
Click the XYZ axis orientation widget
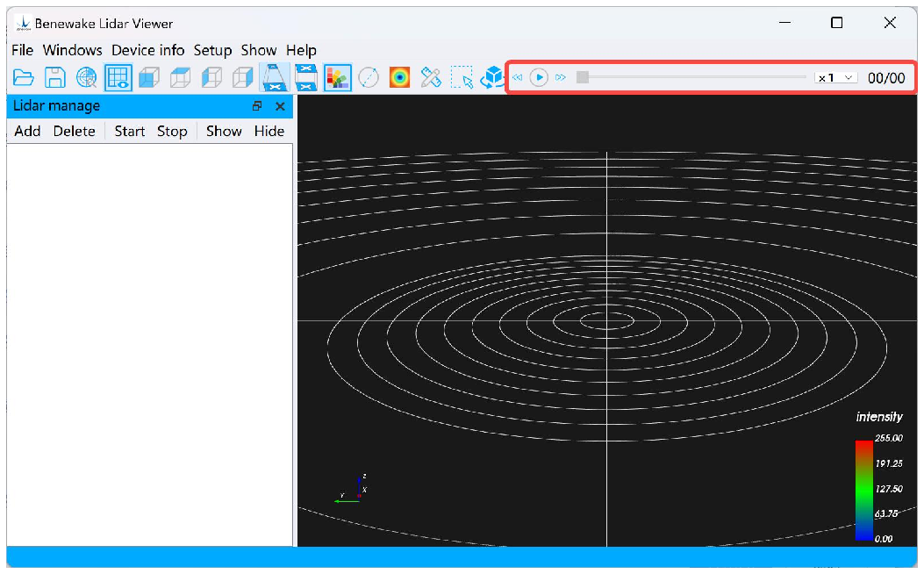click(x=352, y=491)
